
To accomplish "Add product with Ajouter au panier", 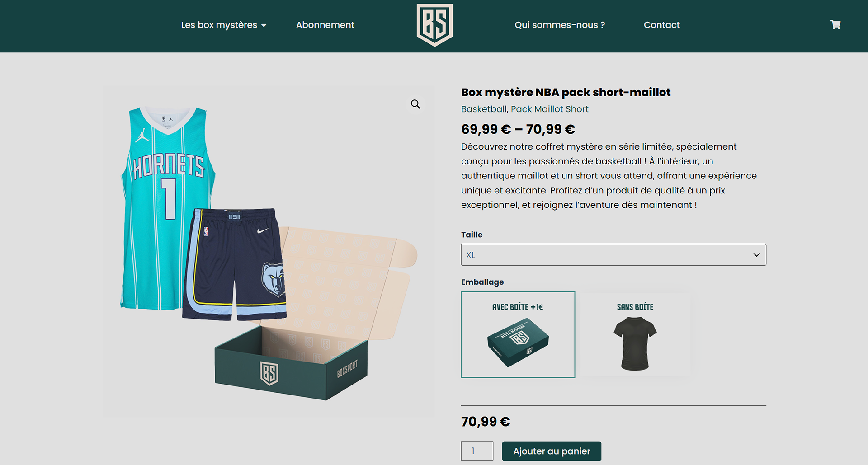I will (552, 451).
